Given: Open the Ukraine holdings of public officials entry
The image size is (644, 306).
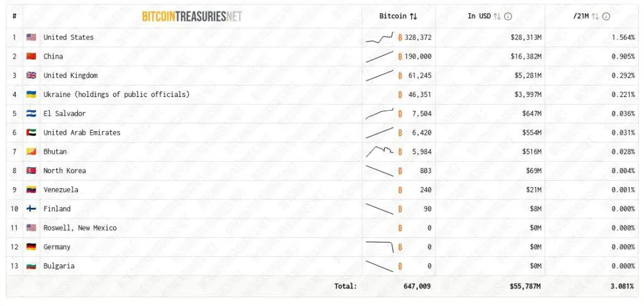Looking at the screenshot, I should point(116,94).
